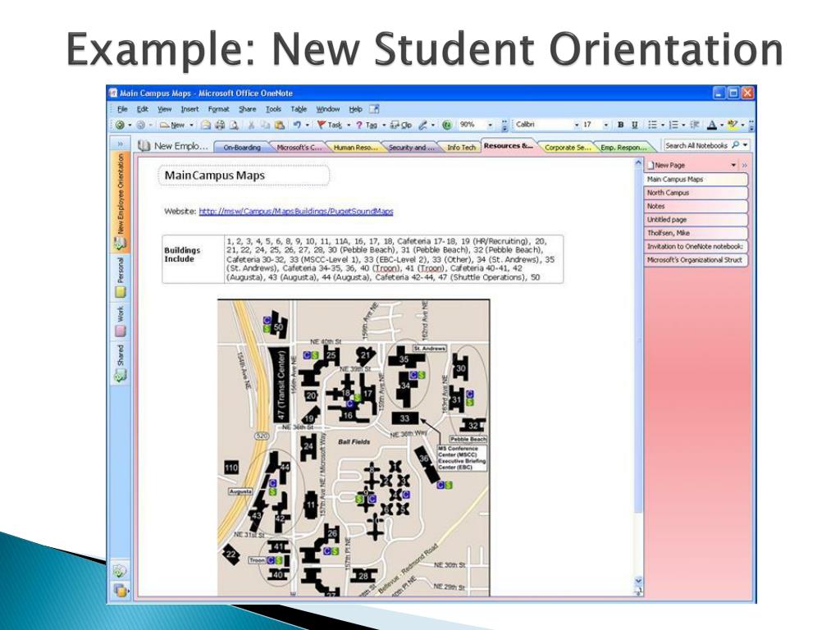Click the E-mail page toolbar icon
The height and width of the screenshot is (630, 840).
pos(206,125)
